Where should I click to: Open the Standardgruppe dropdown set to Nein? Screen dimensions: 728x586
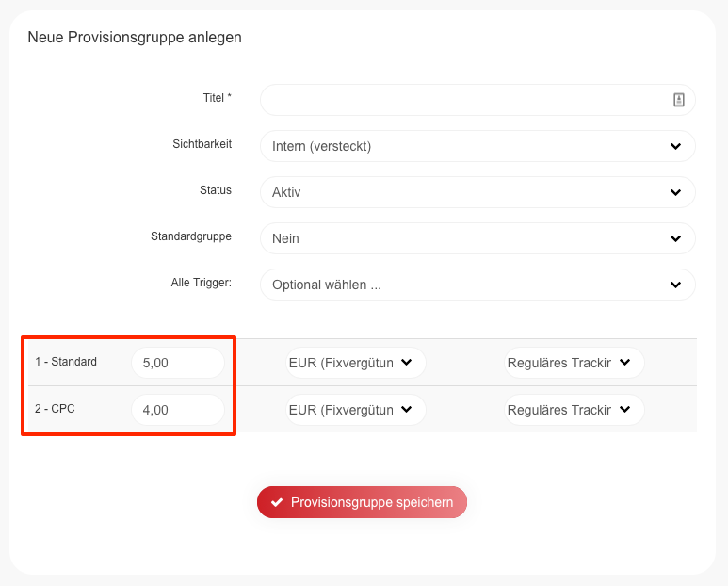pos(477,238)
